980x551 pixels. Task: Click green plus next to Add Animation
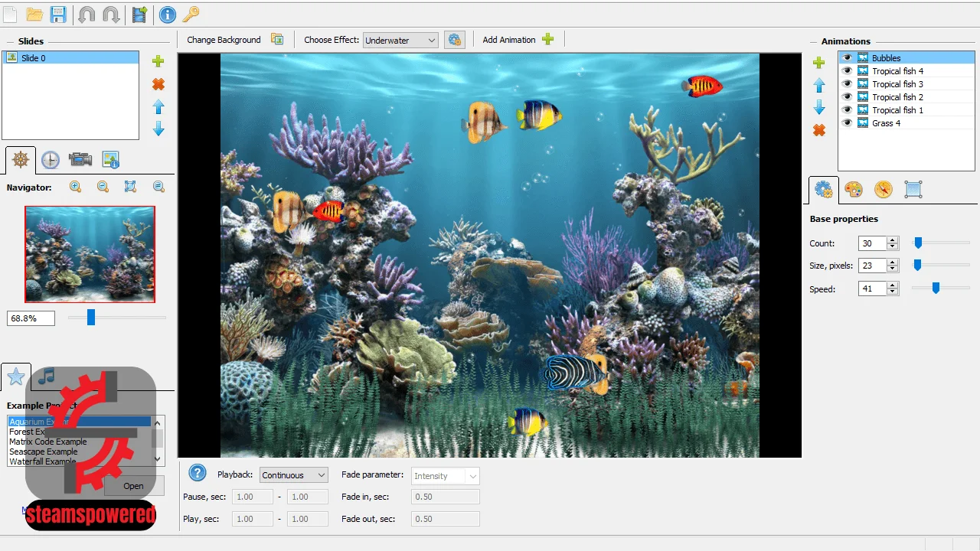click(547, 40)
